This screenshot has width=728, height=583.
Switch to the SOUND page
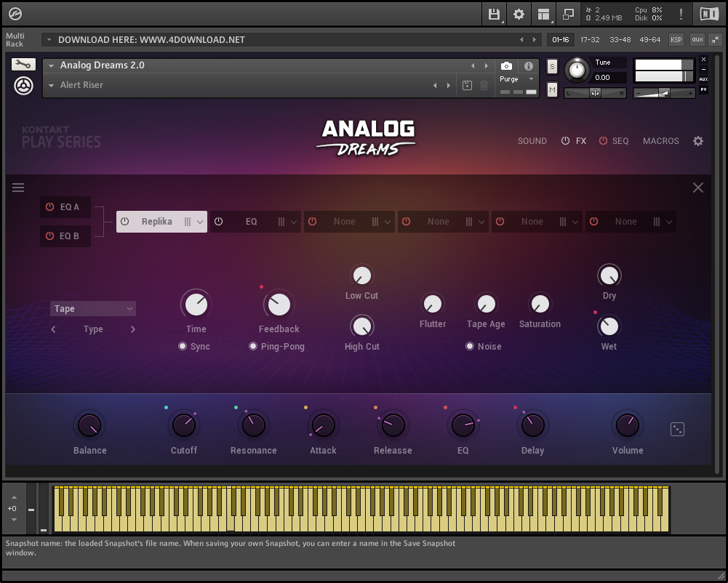[x=532, y=140]
